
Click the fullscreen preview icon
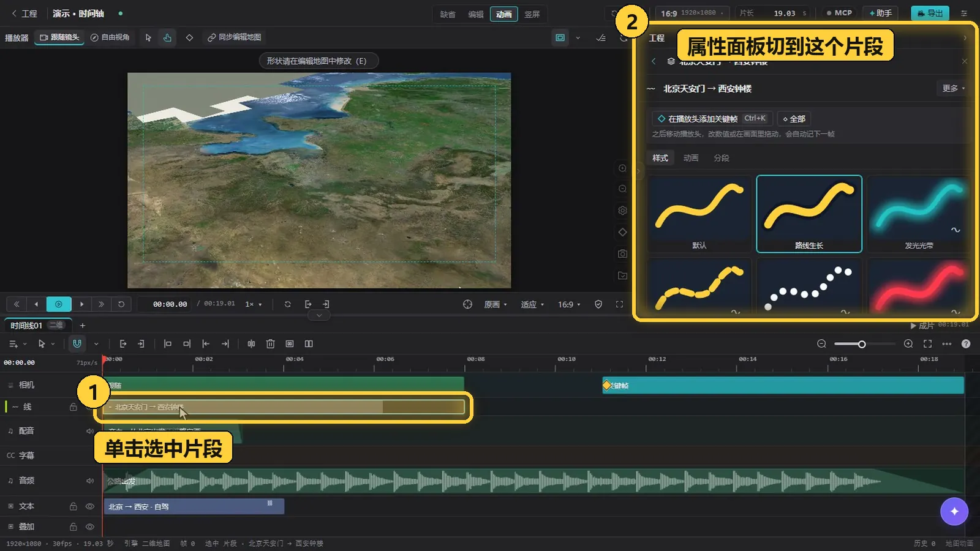619,304
